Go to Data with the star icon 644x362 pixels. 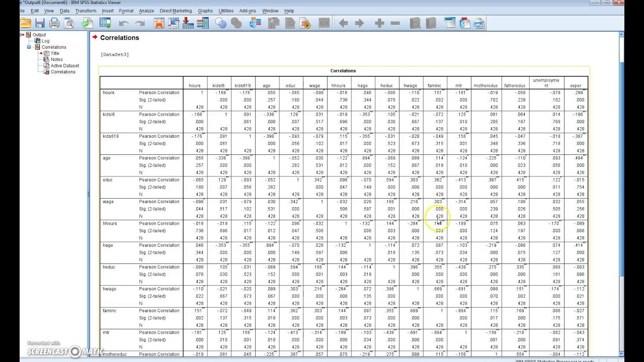click(x=159, y=23)
